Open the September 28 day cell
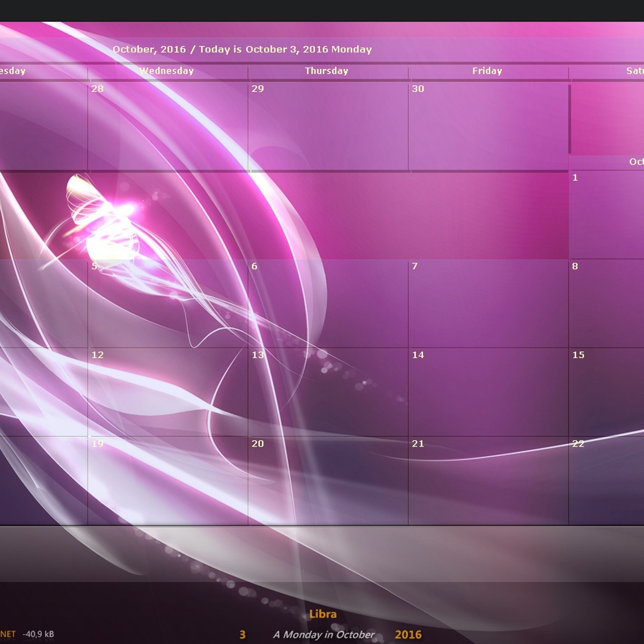Screen dimensions: 644x644 (167, 126)
